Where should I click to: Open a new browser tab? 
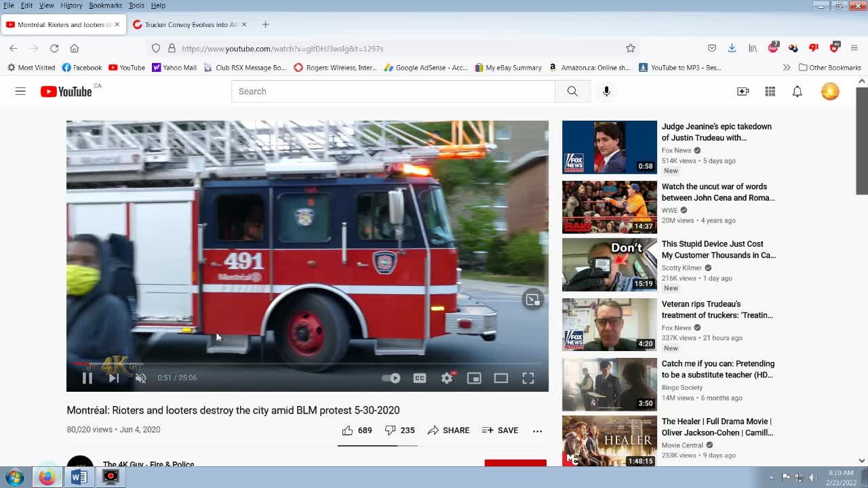click(x=265, y=24)
